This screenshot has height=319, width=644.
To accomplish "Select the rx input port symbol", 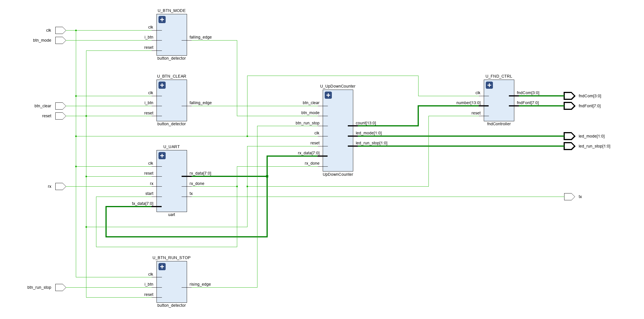I will (x=60, y=186).
